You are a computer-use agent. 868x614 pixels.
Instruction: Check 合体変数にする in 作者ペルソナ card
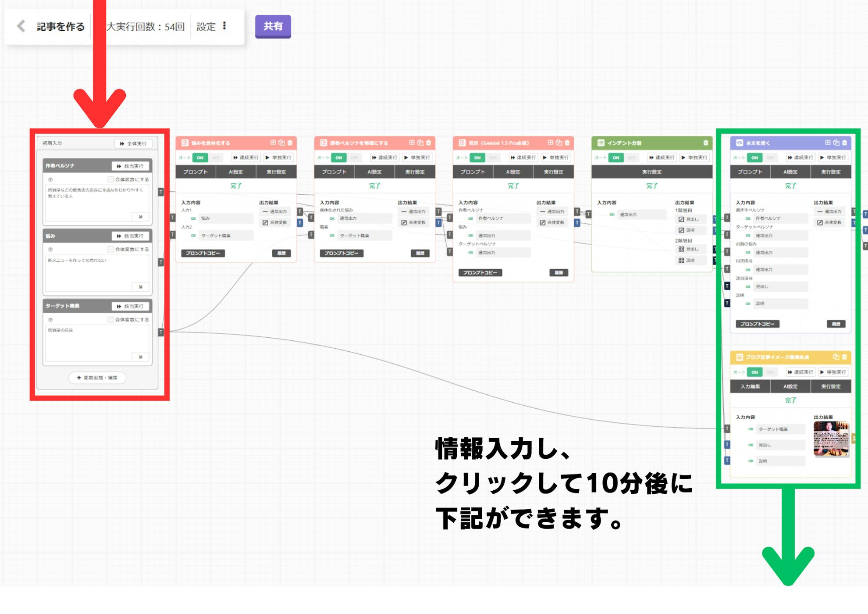pyautogui.click(x=111, y=179)
